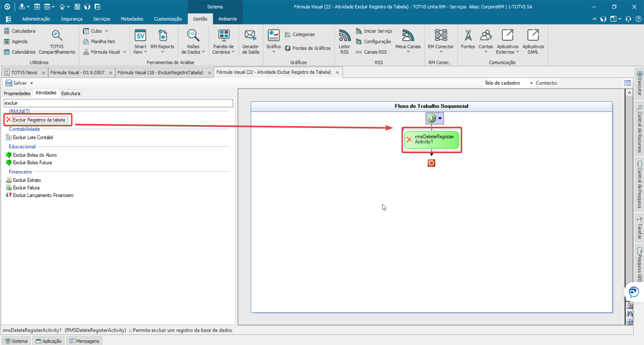Switch to the Propriedades tab
The image size is (644, 345).
click(17, 93)
